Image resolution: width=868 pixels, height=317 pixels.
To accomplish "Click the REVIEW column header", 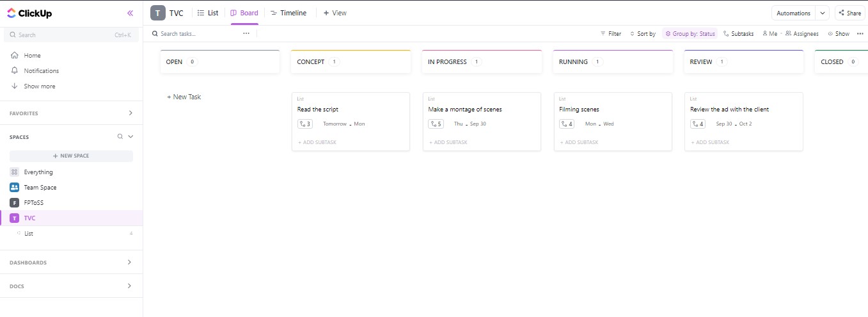I will tap(743, 62).
